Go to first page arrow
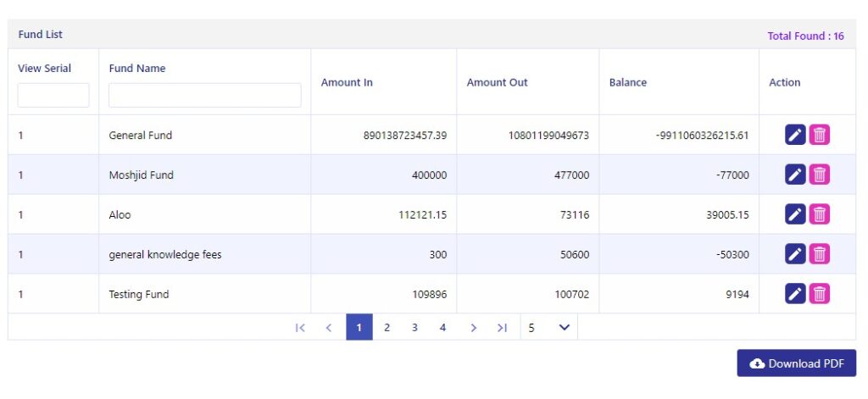 coord(300,328)
